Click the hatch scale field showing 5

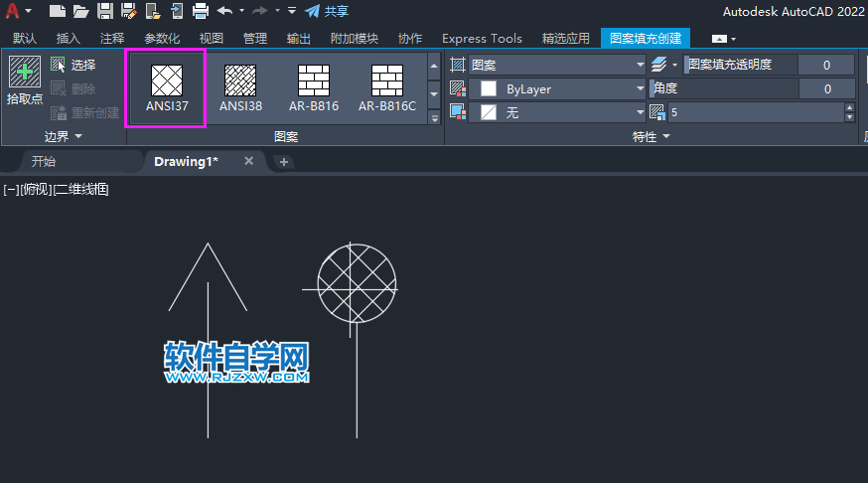click(x=756, y=112)
